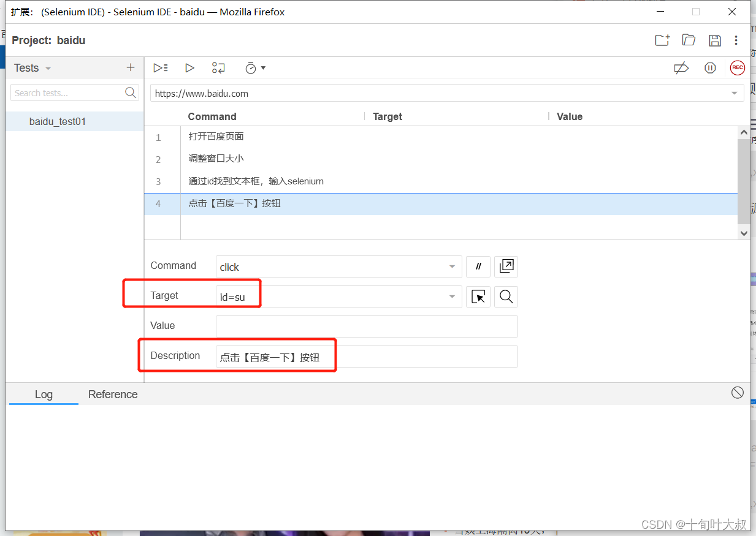756x536 pixels.
Task: Click the Value column header
Action: point(570,116)
